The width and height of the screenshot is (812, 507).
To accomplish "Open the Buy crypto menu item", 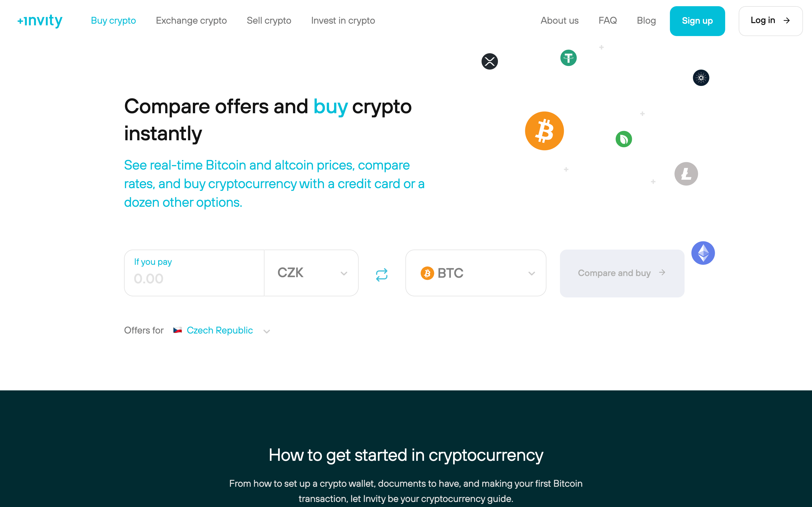I will [113, 20].
